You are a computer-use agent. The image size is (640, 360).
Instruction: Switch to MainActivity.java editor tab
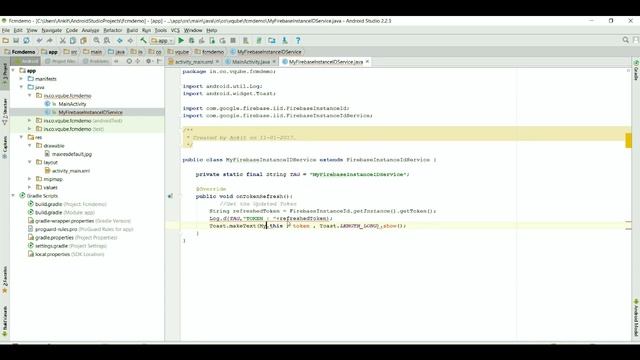pyautogui.click(x=250, y=62)
